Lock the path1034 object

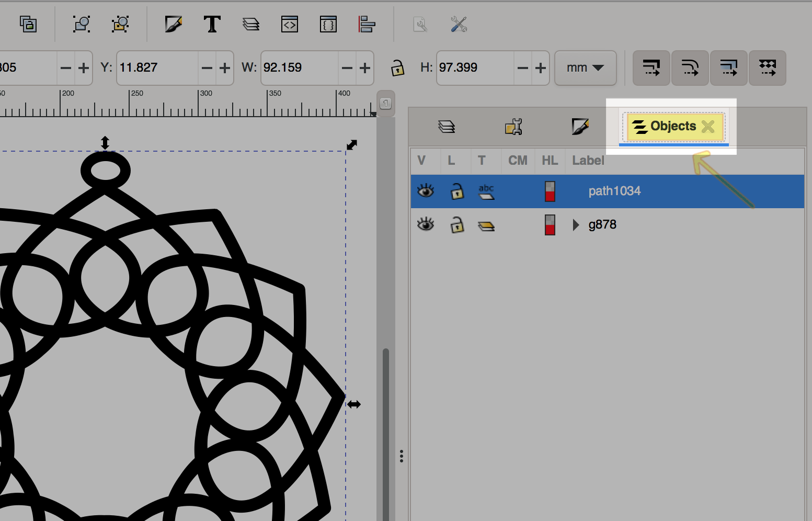pyautogui.click(x=457, y=191)
